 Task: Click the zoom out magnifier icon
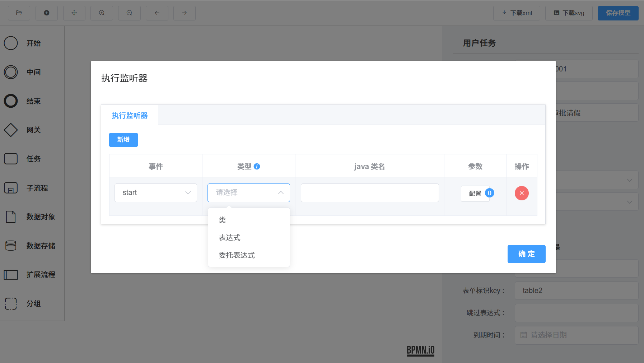click(x=129, y=13)
